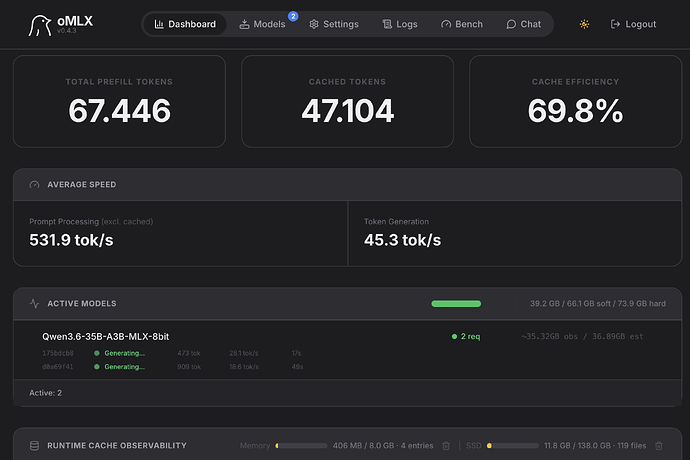Click the Active Models pulse icon
The height and width of the screenshot is (460, 690).
click(34, 304)
